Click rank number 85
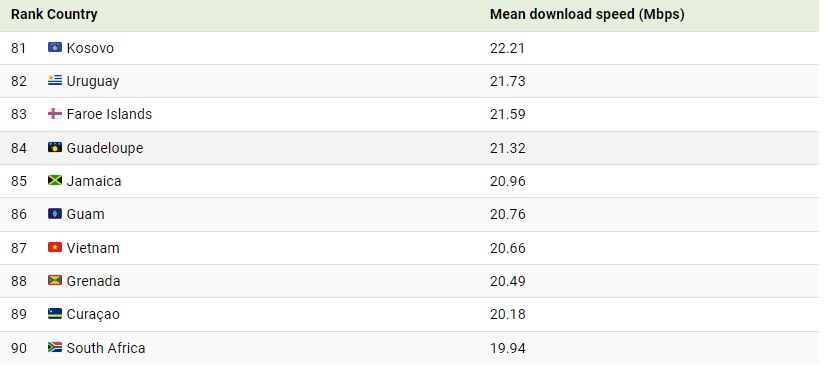827x368 pixels. [18, 181]
